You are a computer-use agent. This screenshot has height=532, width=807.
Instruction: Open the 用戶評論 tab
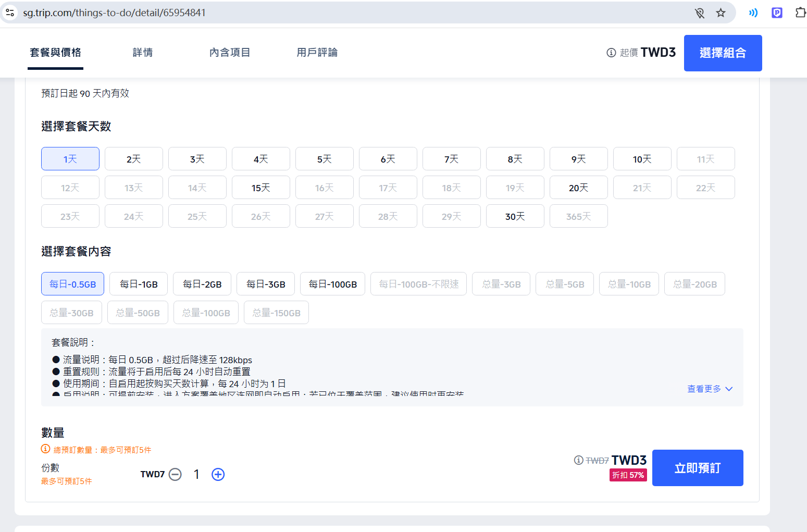[x=317, y=52]
